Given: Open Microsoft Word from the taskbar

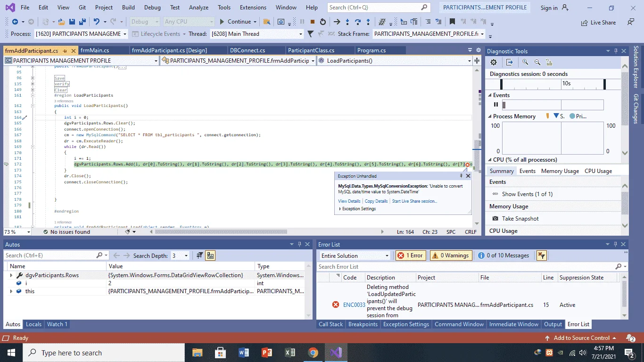Looking at the screenshot, I should click(244, 353).
